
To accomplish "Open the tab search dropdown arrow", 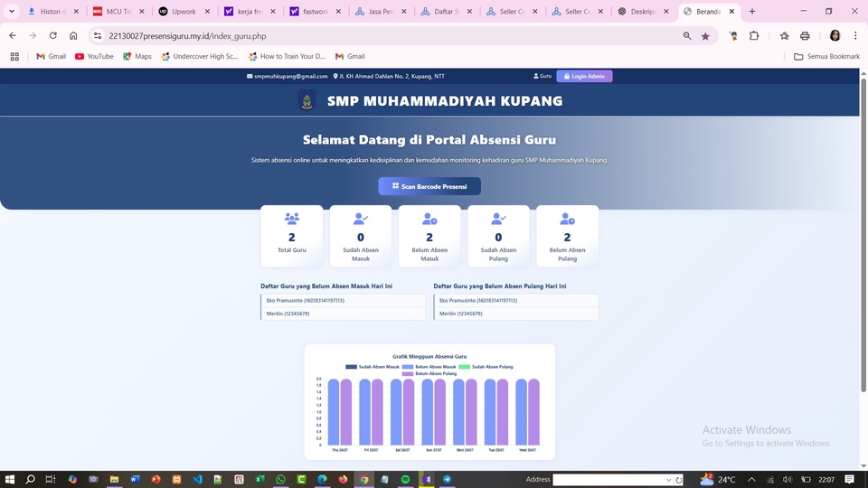I will (x=12, y=12).
